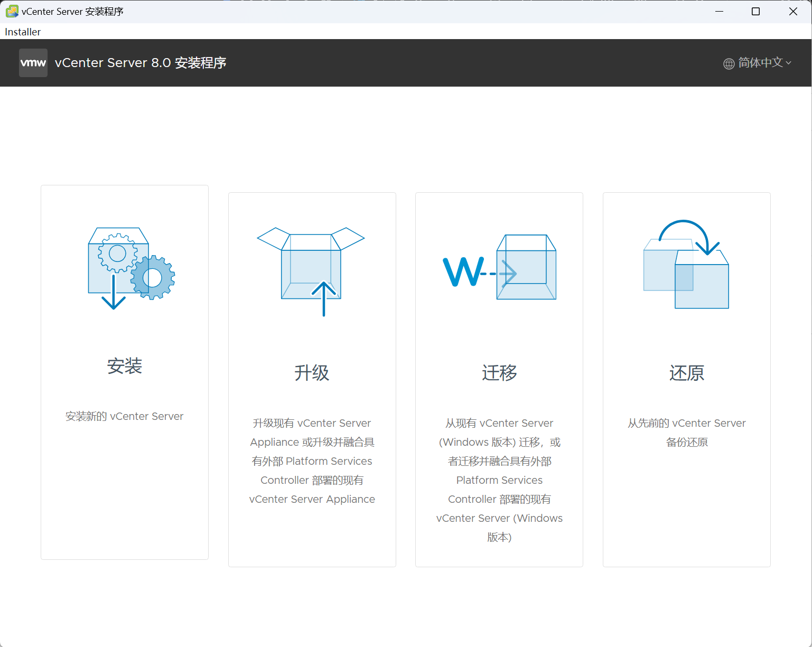This screenshot has width=812, height=647.
Task: Select the 还原 card title
Action: (687, 373)
